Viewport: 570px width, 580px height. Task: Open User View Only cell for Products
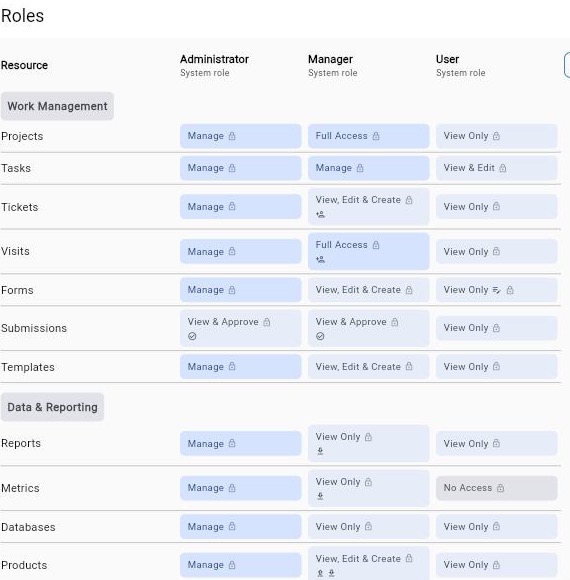click(x=497, y=565)
